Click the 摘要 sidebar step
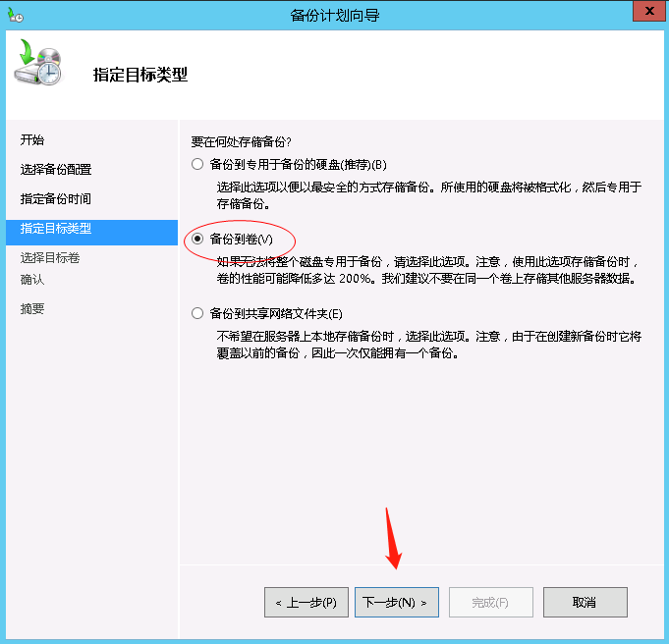 [x=32, y=308]
